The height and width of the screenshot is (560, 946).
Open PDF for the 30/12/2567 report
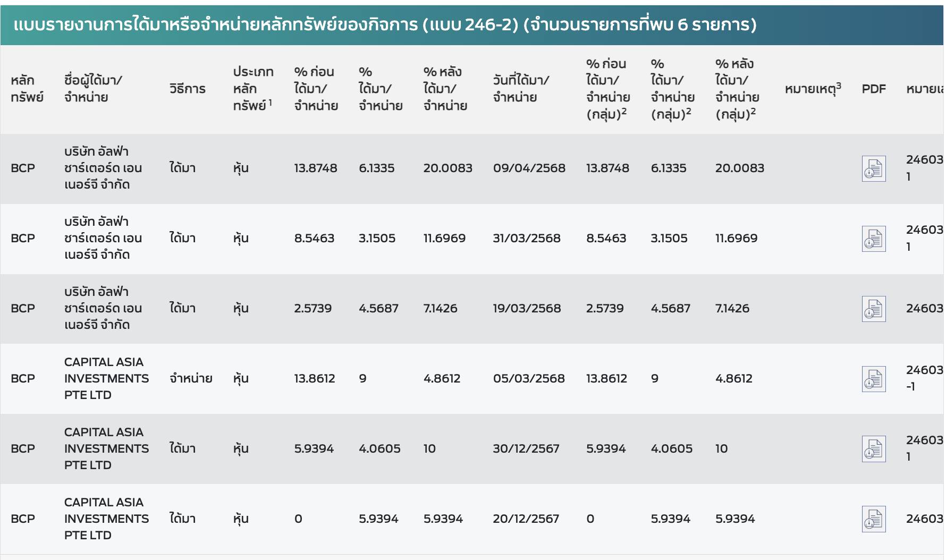873,449
